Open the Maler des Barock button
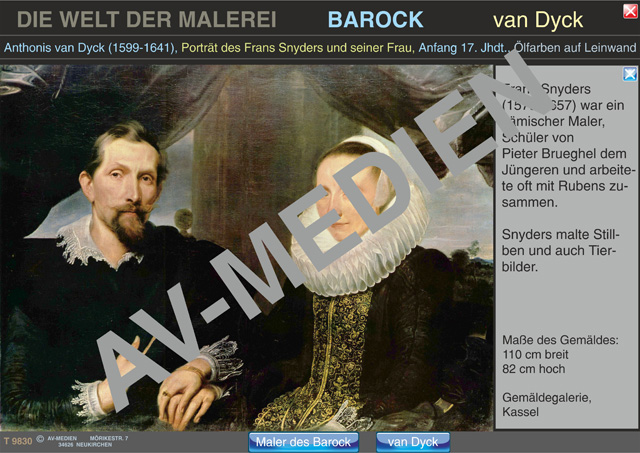The width and height of the screenshot is (640, 453). coord(303,442)
